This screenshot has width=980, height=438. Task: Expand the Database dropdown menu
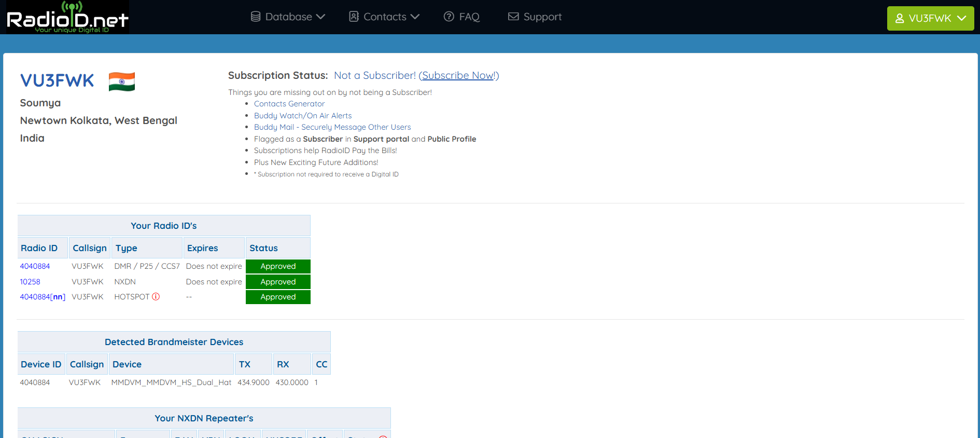288,17
